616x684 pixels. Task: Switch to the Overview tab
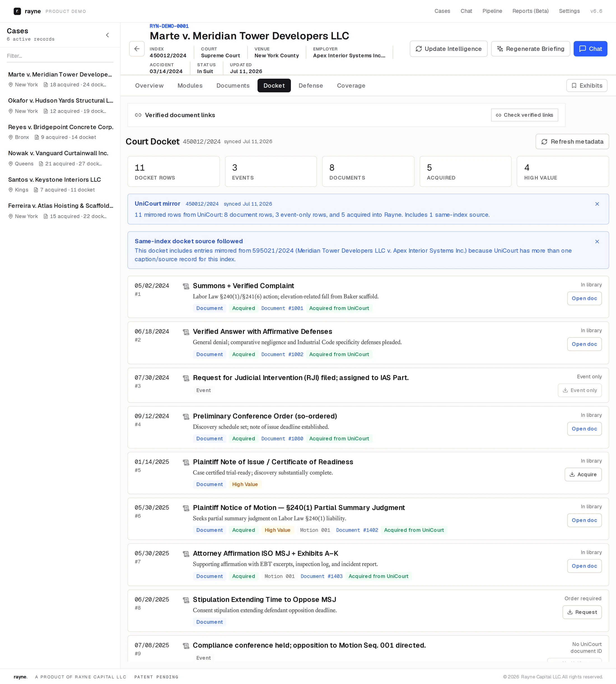149,86
